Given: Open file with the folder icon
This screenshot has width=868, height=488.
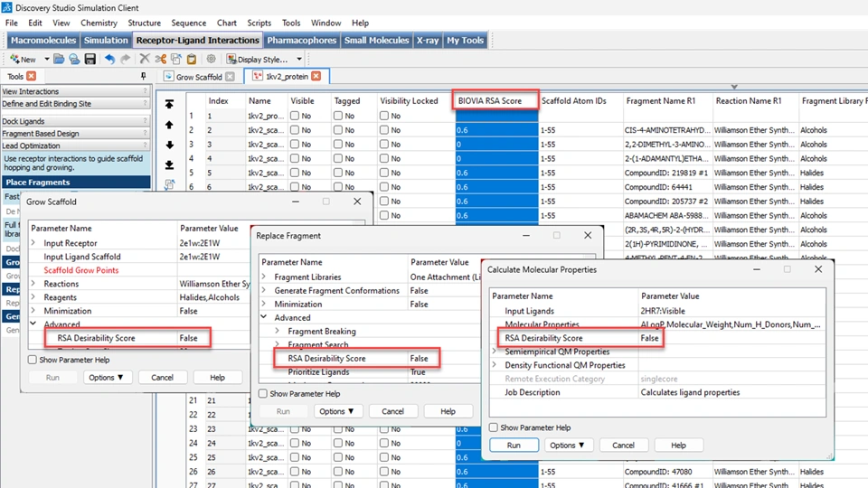Looking at the screenshot, I should point(58,59).
